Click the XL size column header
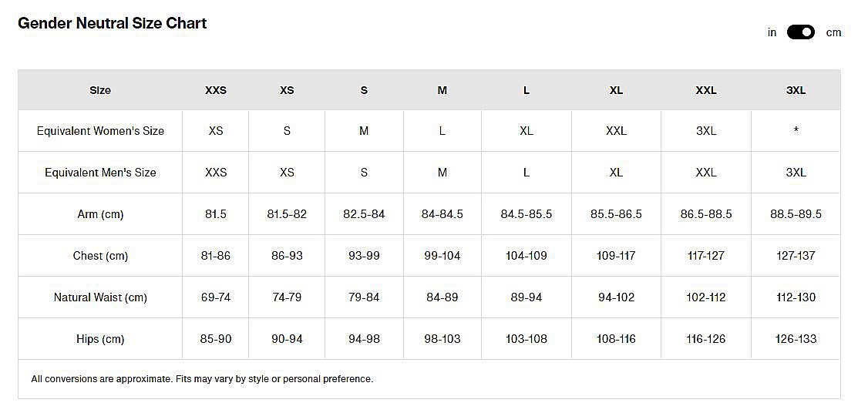The width and height of the screenshot is (868, 413). pos(616,90)
